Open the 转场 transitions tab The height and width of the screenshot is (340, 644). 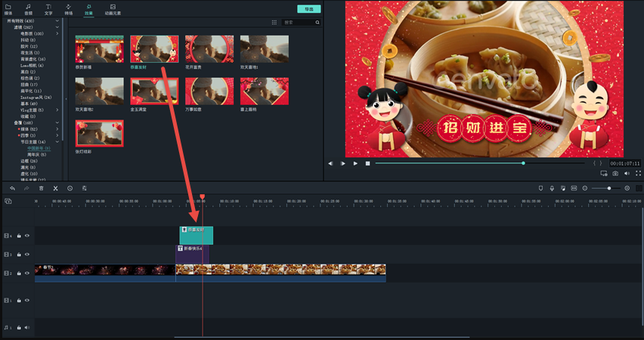(69, 9)
